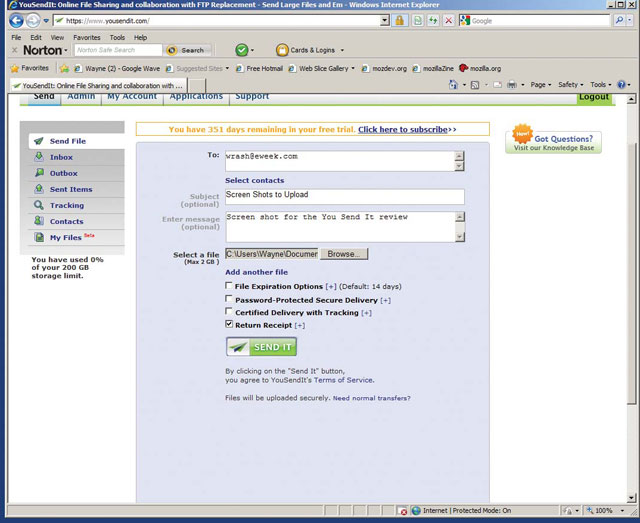
Task: Click the IE Help question mark icon
Action: pos(621,85)
